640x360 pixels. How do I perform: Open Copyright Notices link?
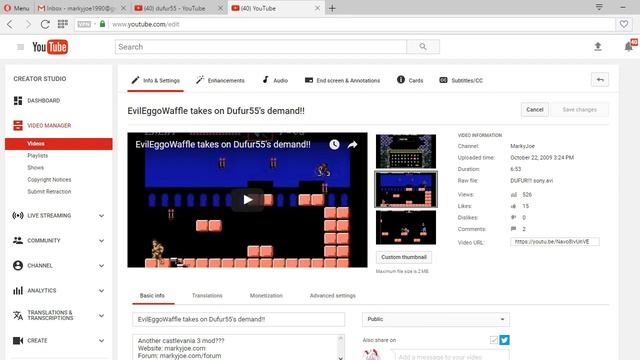pos(49,180)
